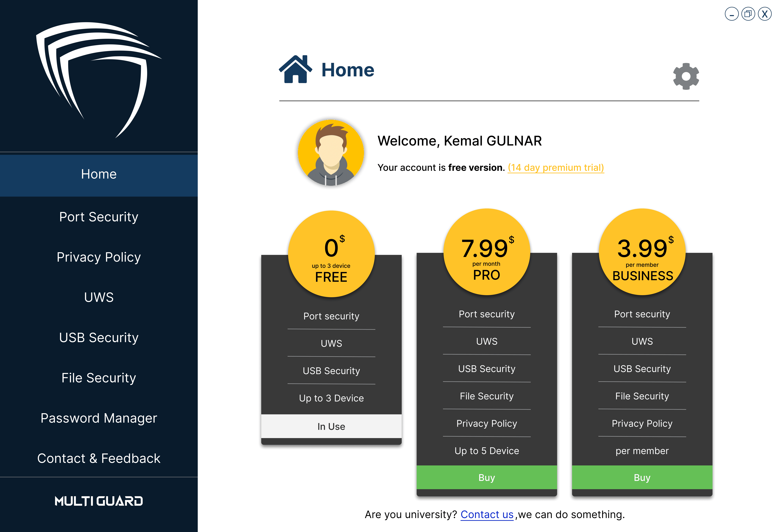This screenshot has height=532, width=776.
Task: Open Privacy Policy in the sidebar
Action: 99,257
